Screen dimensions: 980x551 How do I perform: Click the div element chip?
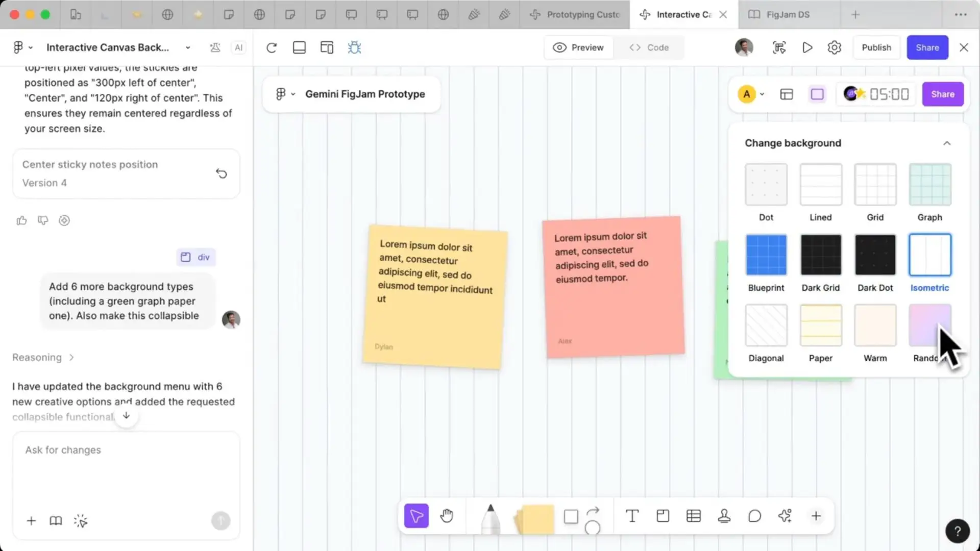click(x=196, y=257)
